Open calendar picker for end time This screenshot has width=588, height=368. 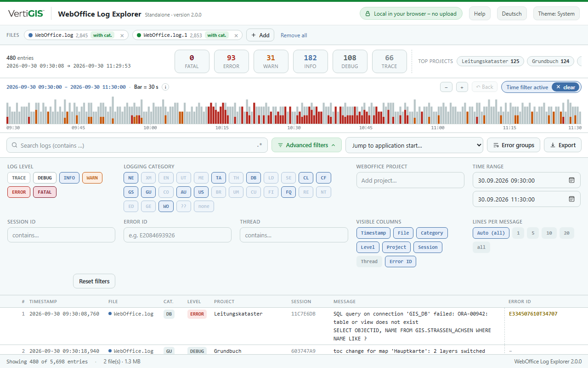click(x=571, y=199)
